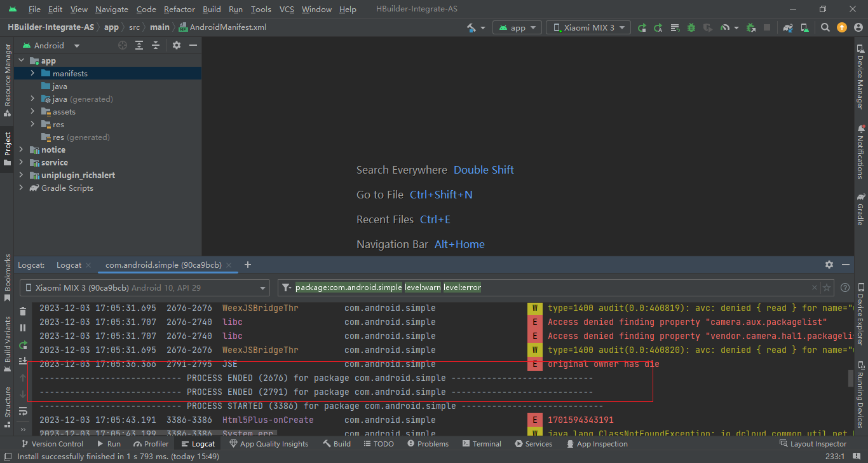Open the Refactor menu
Viewport: 868px width, 463px height.
[179, 10]
